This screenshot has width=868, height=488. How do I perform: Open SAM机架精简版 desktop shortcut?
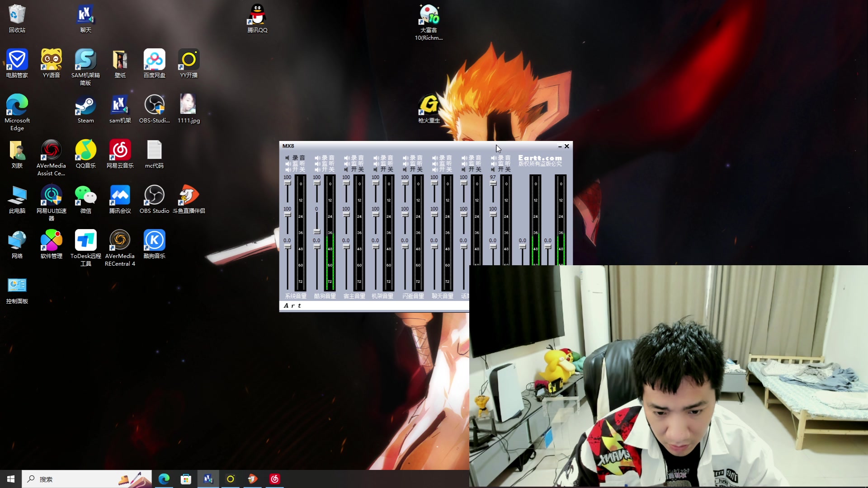coord(85,67)
